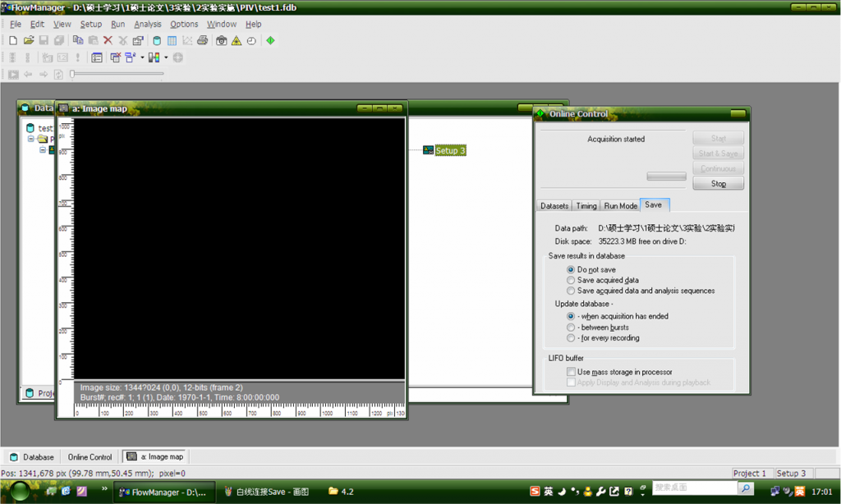This screenshot has width=841, height=504.
Task: Click the grayed exclamation mark toolbar icon
Action: point(78,57)
